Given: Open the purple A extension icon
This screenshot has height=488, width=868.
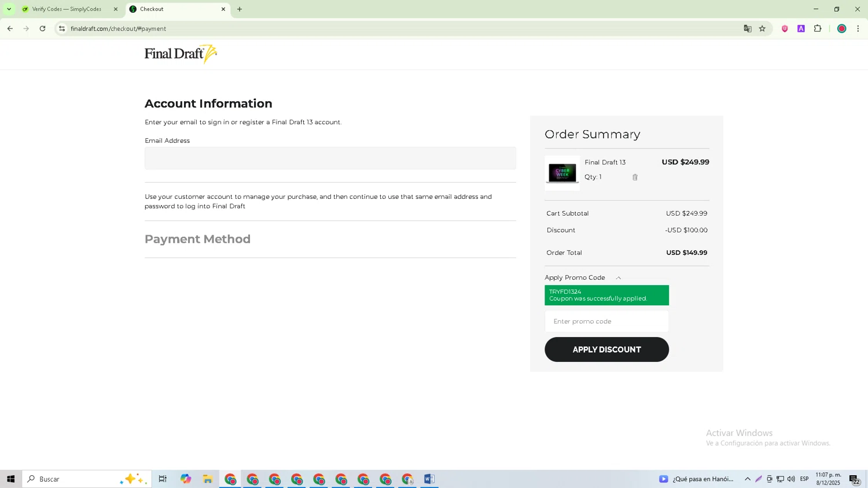Looking at the screenshot, I should click(801, 28).
